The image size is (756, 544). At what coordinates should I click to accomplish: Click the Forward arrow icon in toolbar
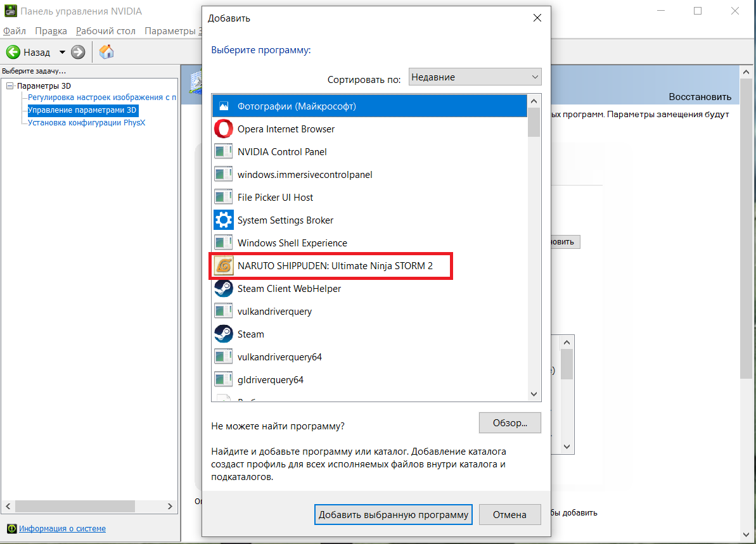78,52
